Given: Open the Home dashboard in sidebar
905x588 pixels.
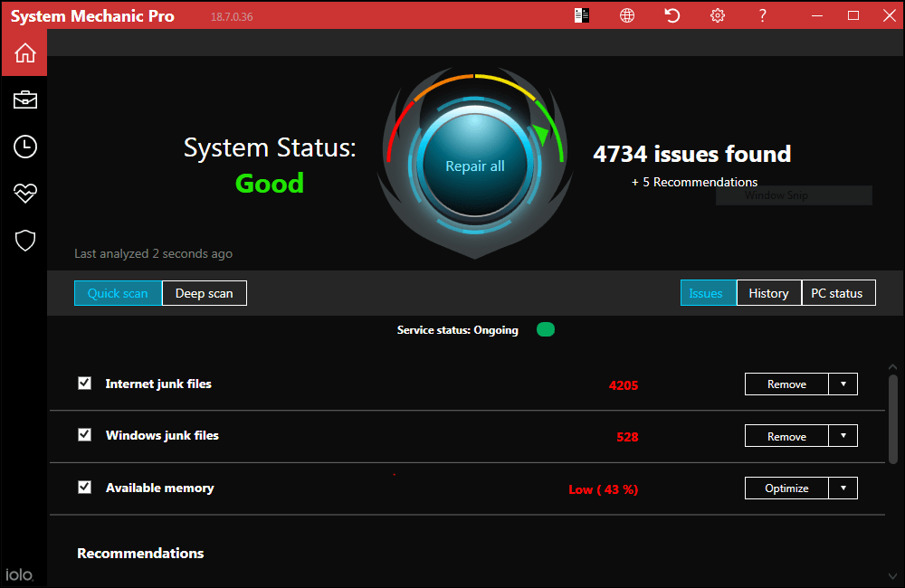Looking at the screenshot, I should pyautogui.click(x=24, y=52).
